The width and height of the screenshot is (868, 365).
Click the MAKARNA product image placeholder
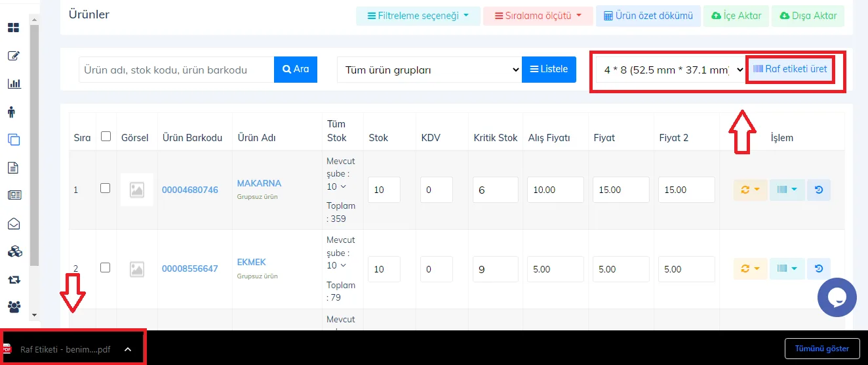[x=137, y=190]
